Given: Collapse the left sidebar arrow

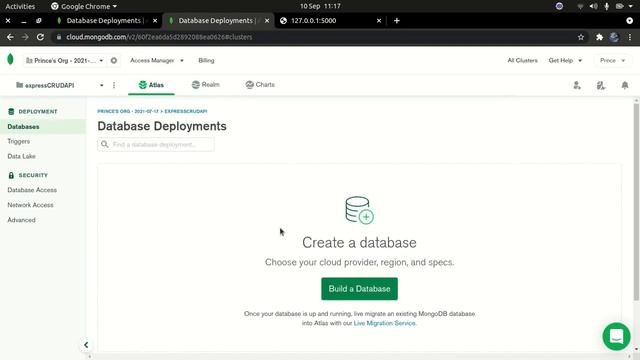Looking at the screenshot, I should 86,345.
